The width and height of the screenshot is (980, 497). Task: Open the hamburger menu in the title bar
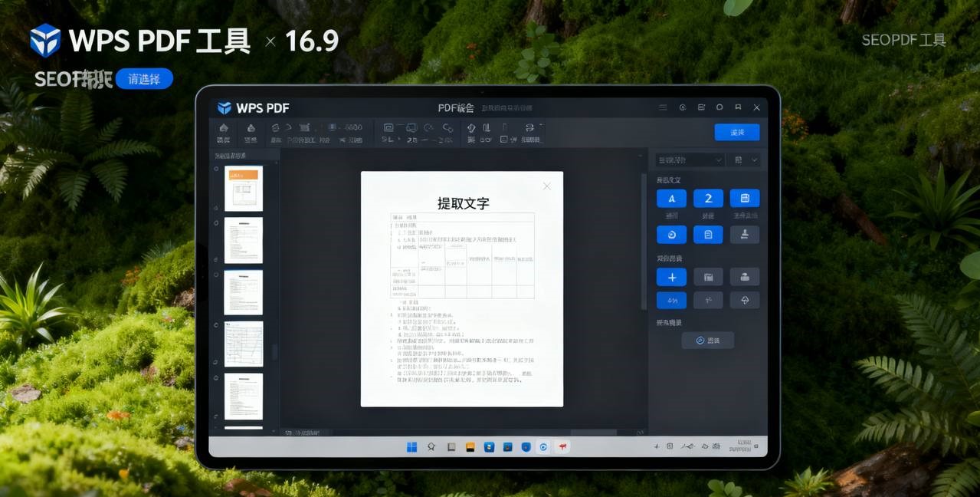[x=664, y=107]
